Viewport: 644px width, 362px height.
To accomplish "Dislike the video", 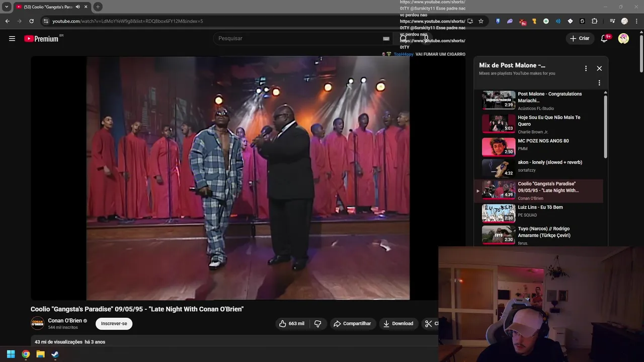I will point(317,323).
